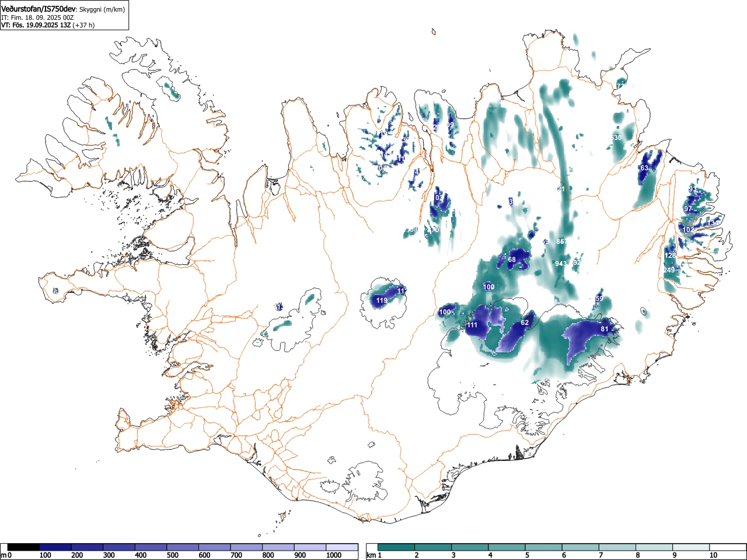Click the '63' visibility value in the northeast
Image resolution: width=747 pixels, height=560 pixels.
pyautogui.click(x=644, y=168)
